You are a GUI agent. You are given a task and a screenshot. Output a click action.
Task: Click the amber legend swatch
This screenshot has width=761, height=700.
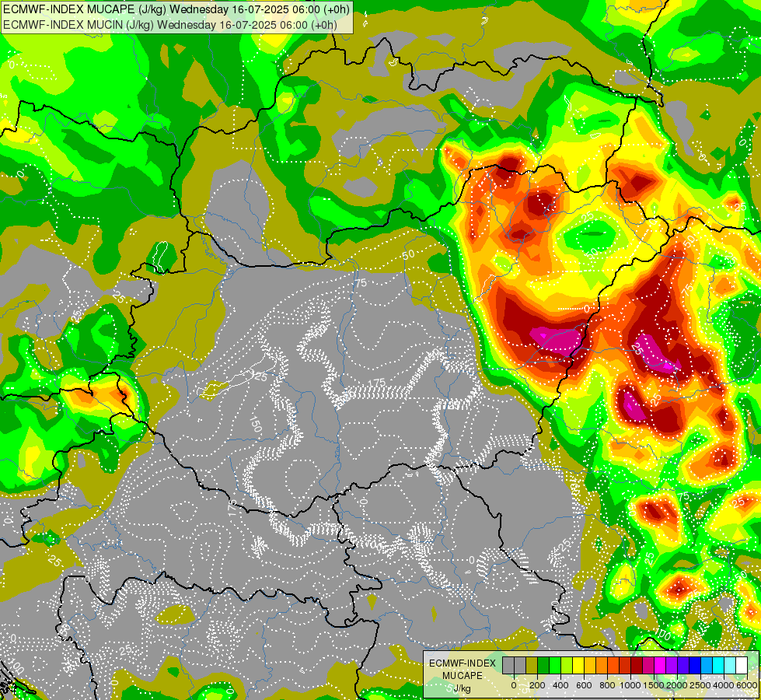coord(590,666)
